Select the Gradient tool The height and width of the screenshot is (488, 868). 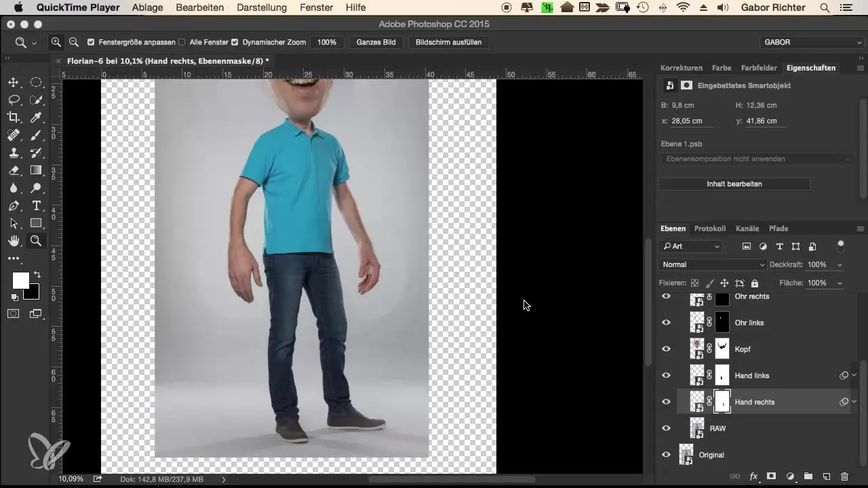(x=36, y=170)
